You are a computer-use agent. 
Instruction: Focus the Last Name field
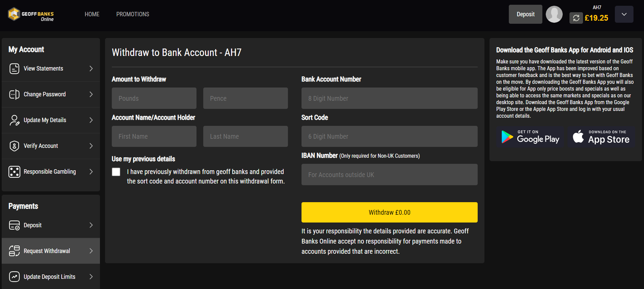[246, 136]
